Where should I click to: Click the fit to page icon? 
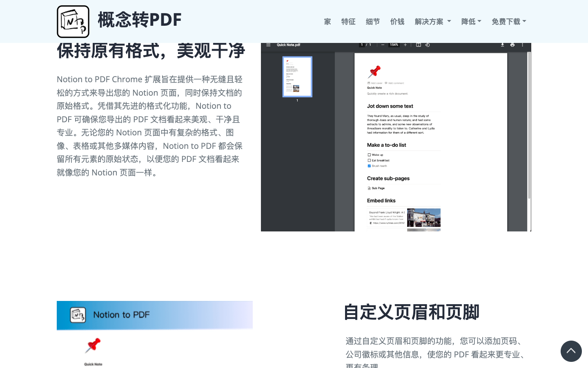click(x=419, y=45)
